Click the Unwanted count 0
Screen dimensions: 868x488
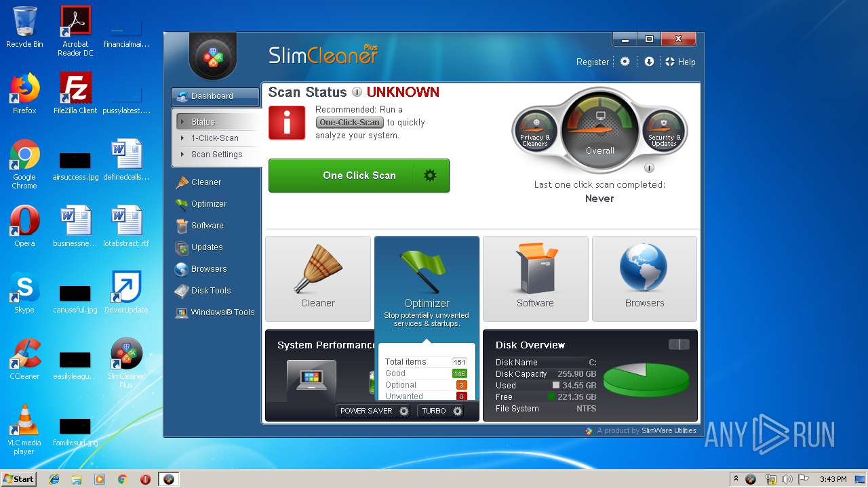point(461,397)
